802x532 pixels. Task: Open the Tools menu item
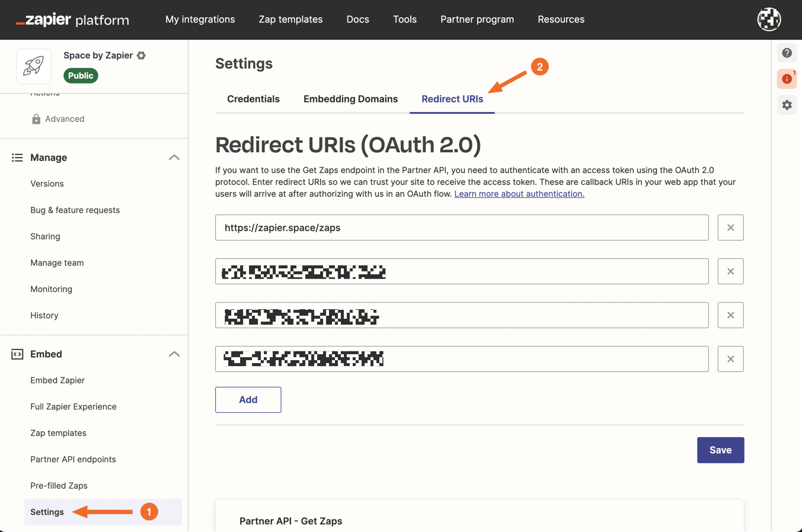405,20
